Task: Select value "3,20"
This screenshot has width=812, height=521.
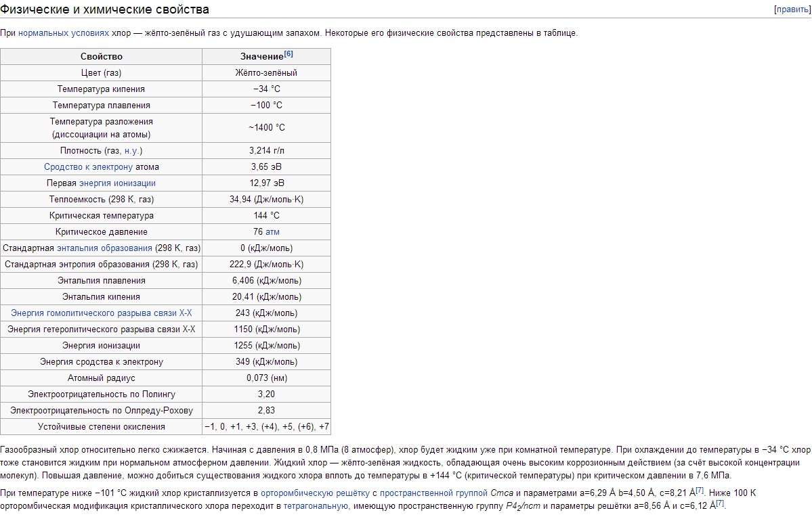Action: tap(266, 394)
